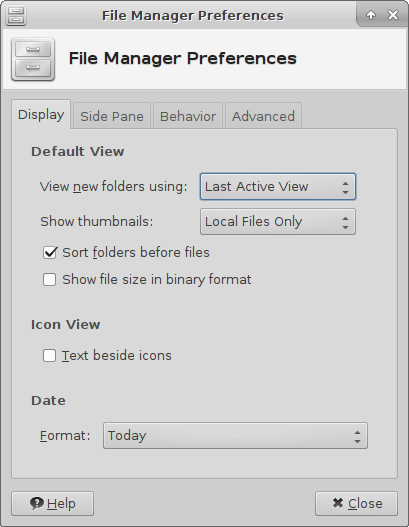Click the large file cabinet header icon

pos(33,59)
